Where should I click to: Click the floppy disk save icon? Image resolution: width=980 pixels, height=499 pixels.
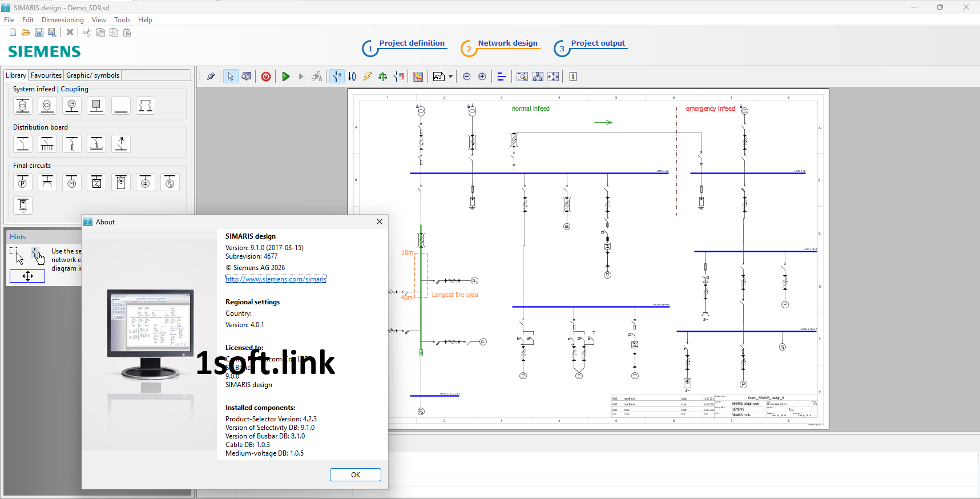pyautogui.click(x=39, y=33)
